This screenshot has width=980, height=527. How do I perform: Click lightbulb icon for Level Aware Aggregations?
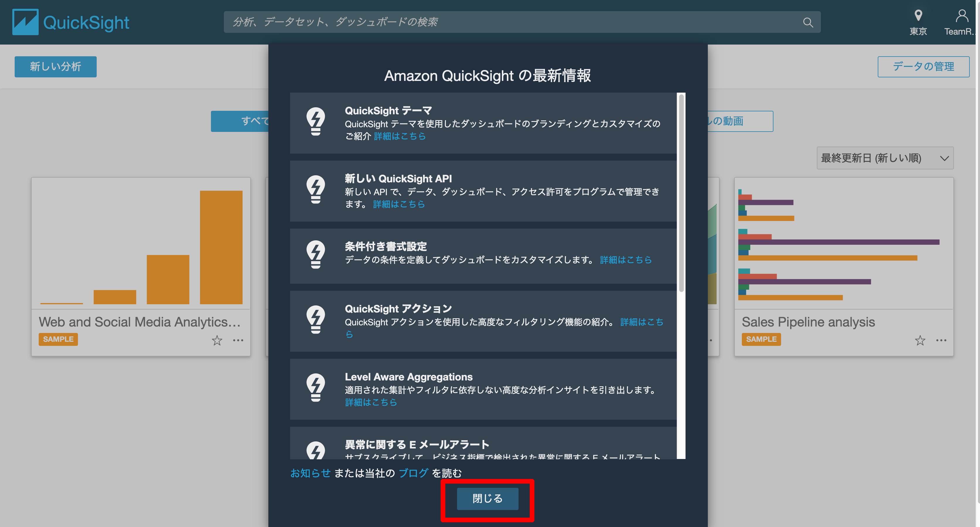tap(316, 387)
